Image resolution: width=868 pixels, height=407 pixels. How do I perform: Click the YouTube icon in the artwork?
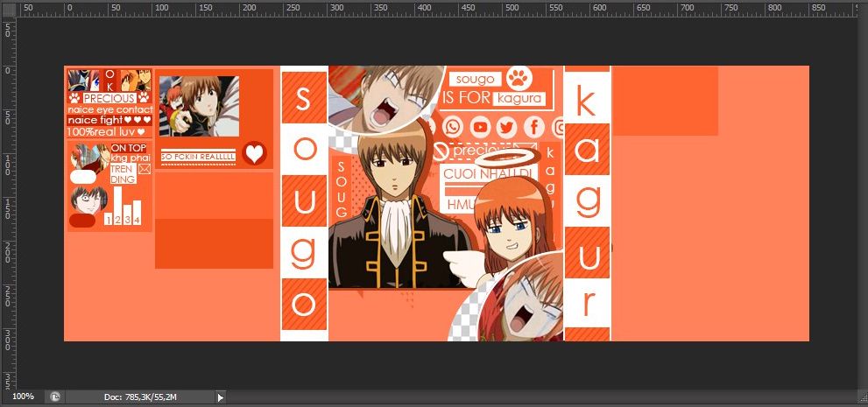[x=480, y=127]
